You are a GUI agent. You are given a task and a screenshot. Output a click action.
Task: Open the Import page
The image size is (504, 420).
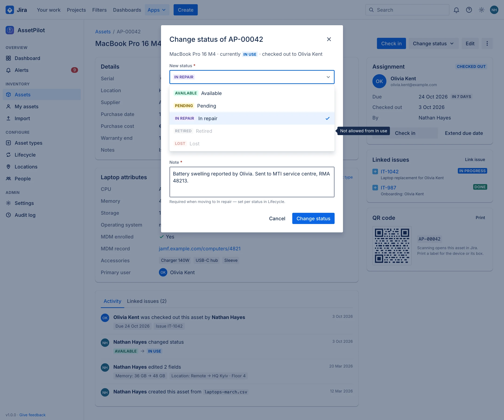pos(42,118)
